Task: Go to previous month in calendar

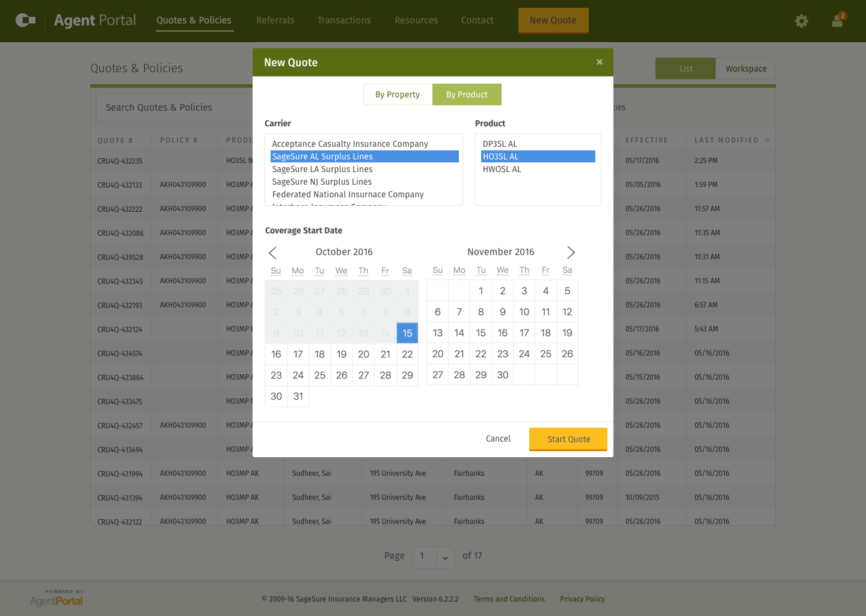Action: pyautogui.click(x=272, y=253)
